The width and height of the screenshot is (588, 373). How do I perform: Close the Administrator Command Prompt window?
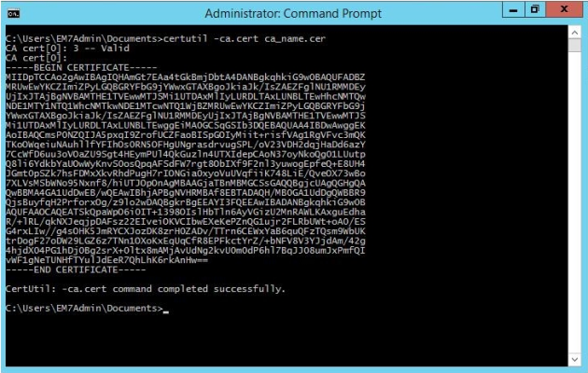[564, 9]
